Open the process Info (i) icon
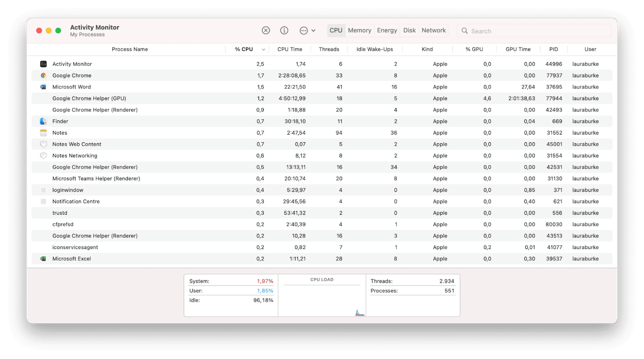 (285, 30)
